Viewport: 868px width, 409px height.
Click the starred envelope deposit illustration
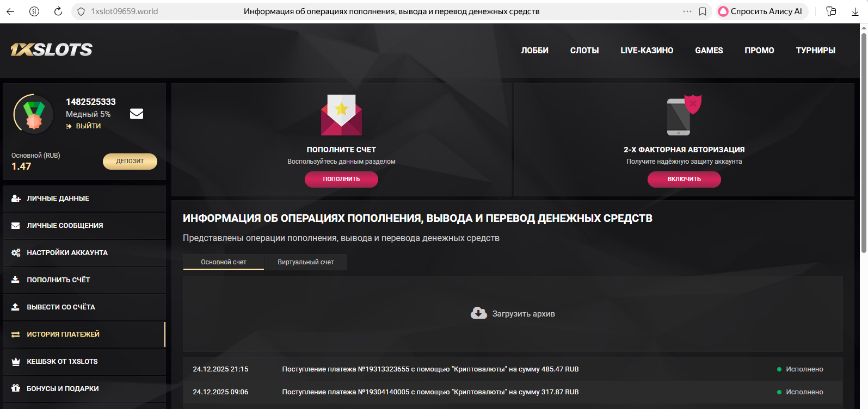point(341,115)
